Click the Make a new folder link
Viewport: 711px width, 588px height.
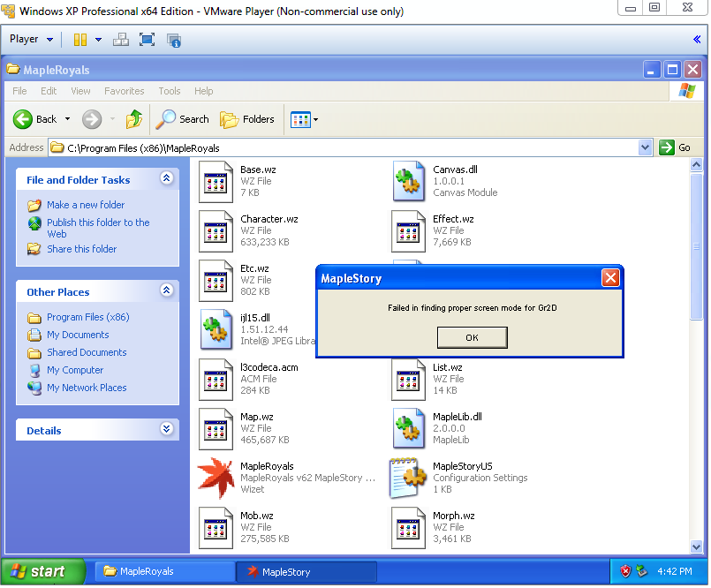pyautogui.click(x=86, y=205)
